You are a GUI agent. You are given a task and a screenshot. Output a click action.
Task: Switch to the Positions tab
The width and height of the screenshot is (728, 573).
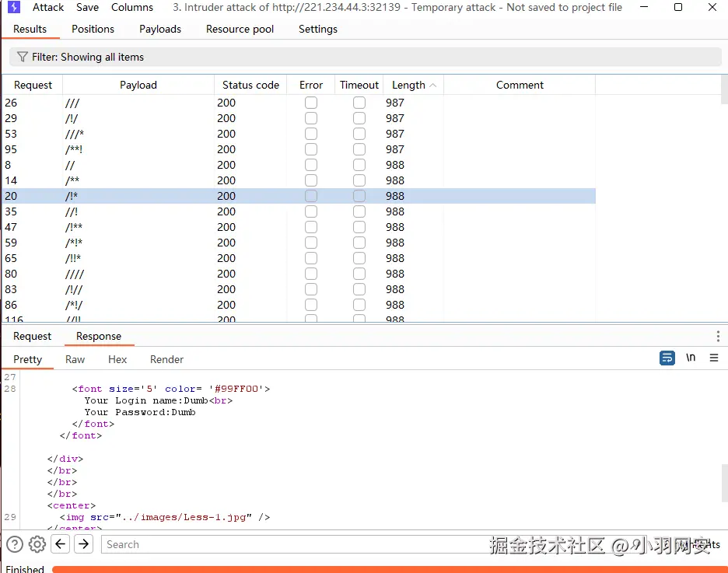point(93,29)
